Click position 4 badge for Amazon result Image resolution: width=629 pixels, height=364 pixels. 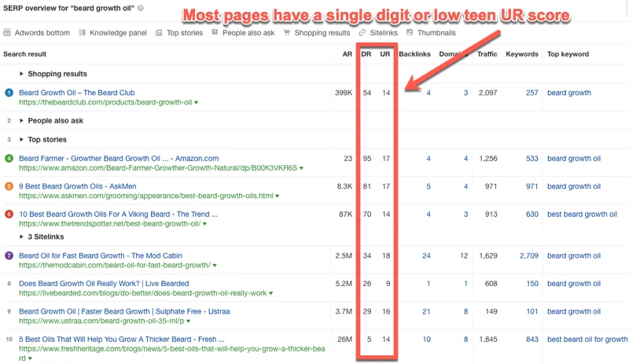(9, 159)
